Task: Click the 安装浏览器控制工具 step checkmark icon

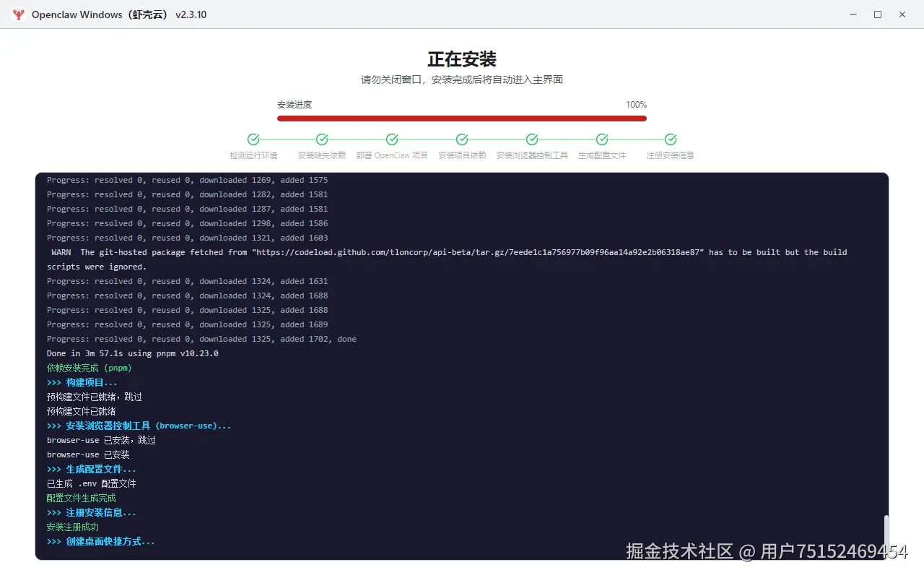Action: pyautogui.click(x=532, y=139)
